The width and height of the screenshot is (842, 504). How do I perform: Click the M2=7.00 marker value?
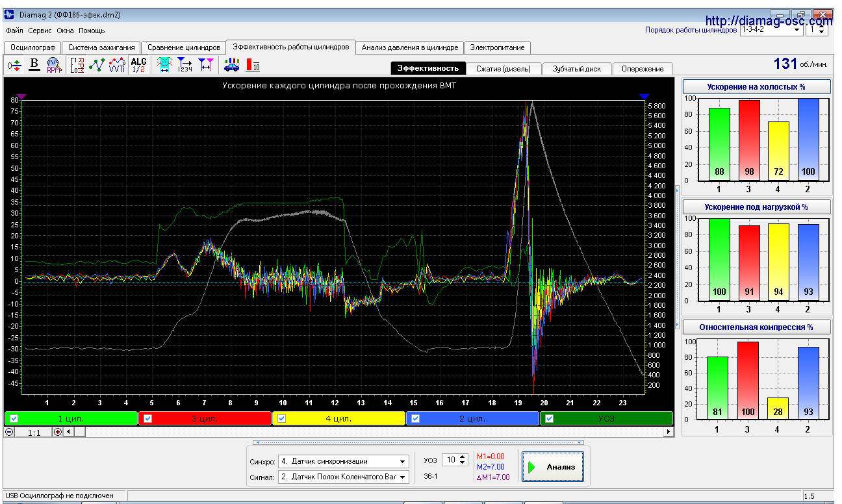[x=491, y=466]
